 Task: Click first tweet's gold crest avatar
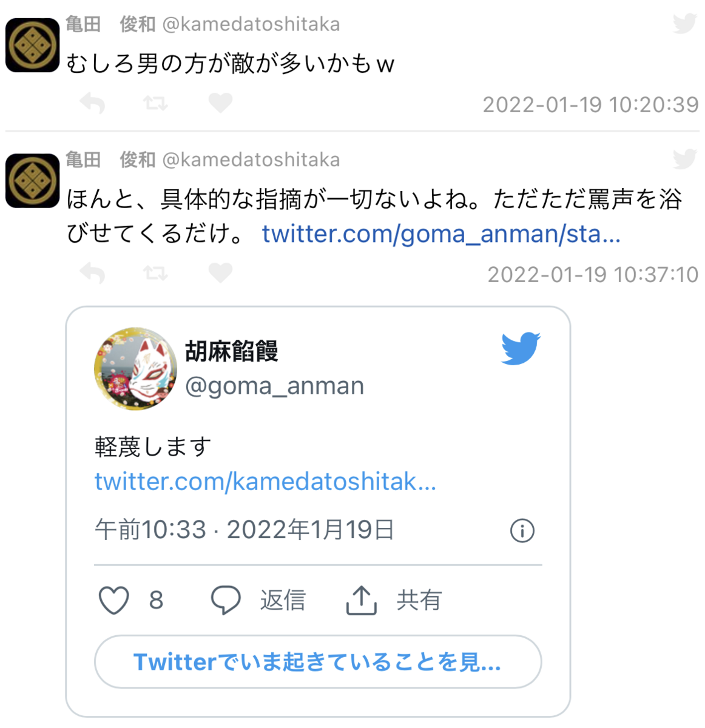32,45
